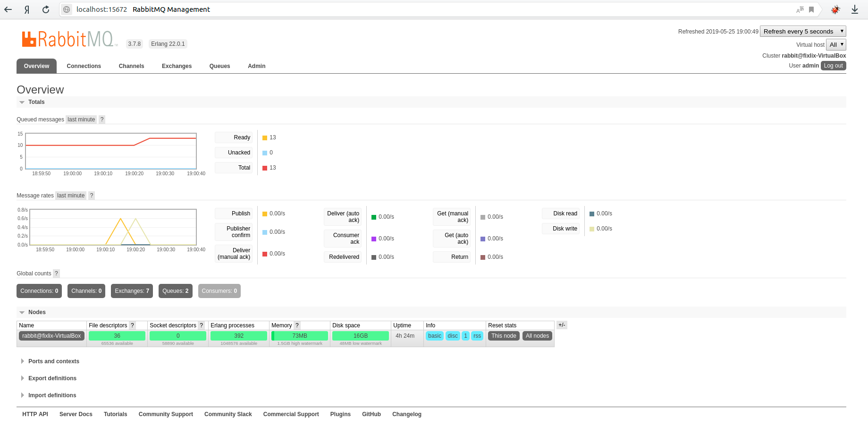Click the +/- column selector

(x=562, y=325)
